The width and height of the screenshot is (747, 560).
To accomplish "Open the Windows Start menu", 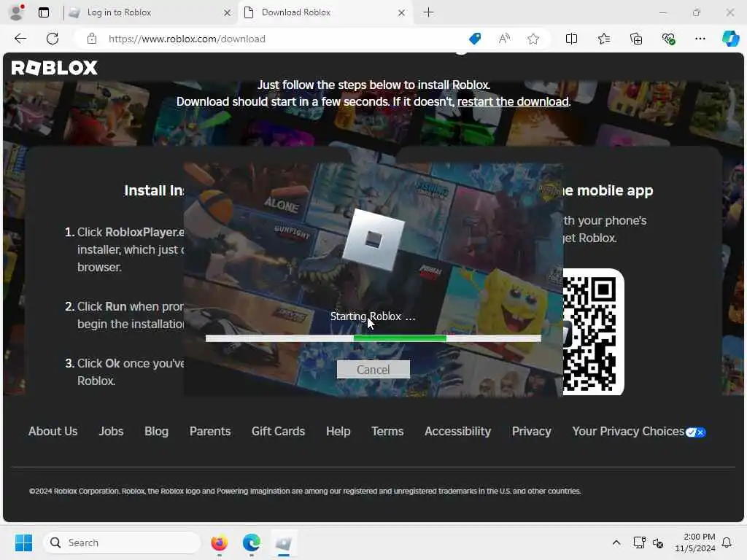I will 23,542.
